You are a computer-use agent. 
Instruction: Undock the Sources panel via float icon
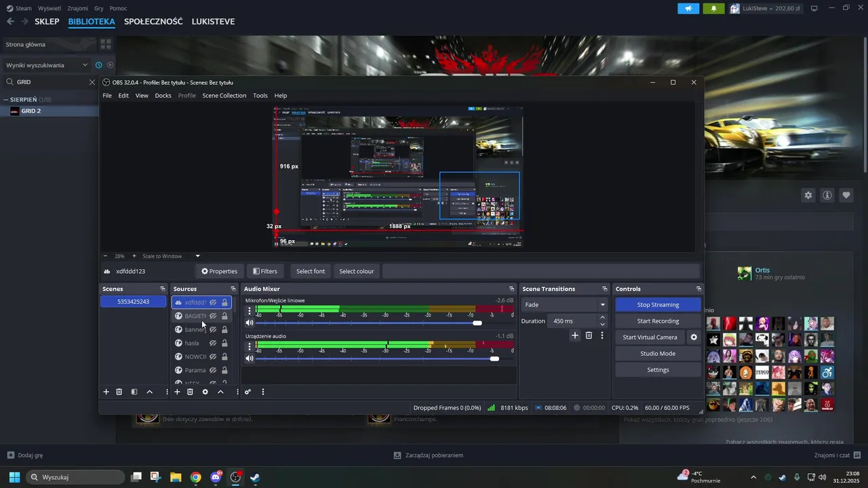point(233,289)
